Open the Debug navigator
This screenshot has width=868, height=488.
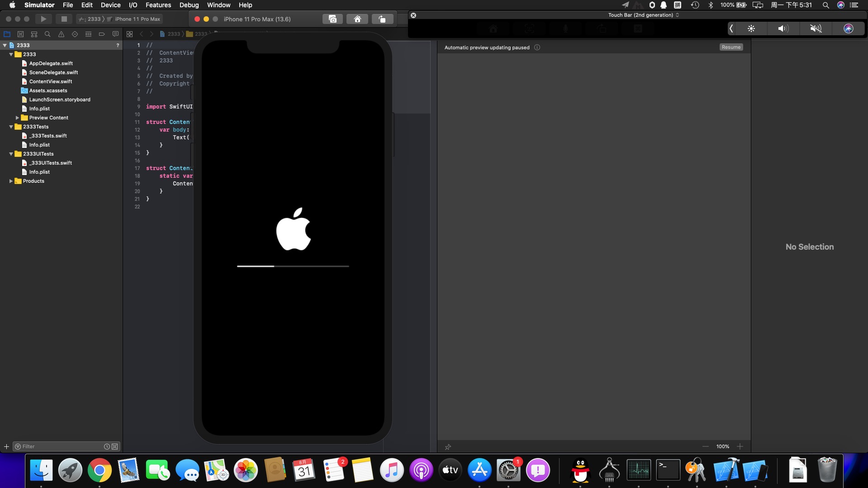coord(88,34)
